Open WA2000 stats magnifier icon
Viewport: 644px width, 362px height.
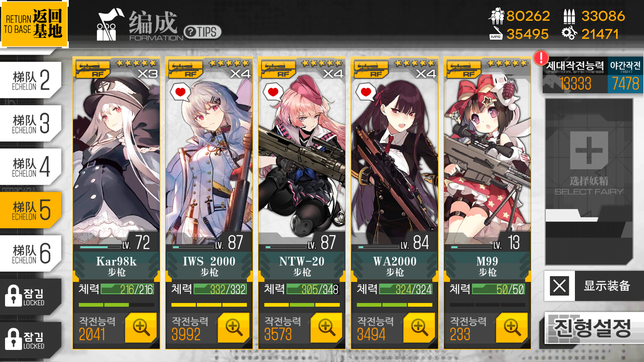click(x=419, y=327)
